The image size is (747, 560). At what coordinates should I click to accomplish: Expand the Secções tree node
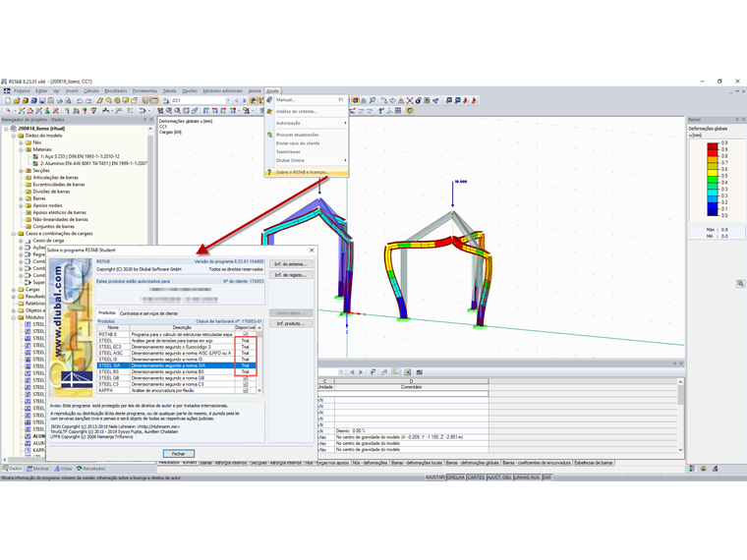tap(21, 171)
